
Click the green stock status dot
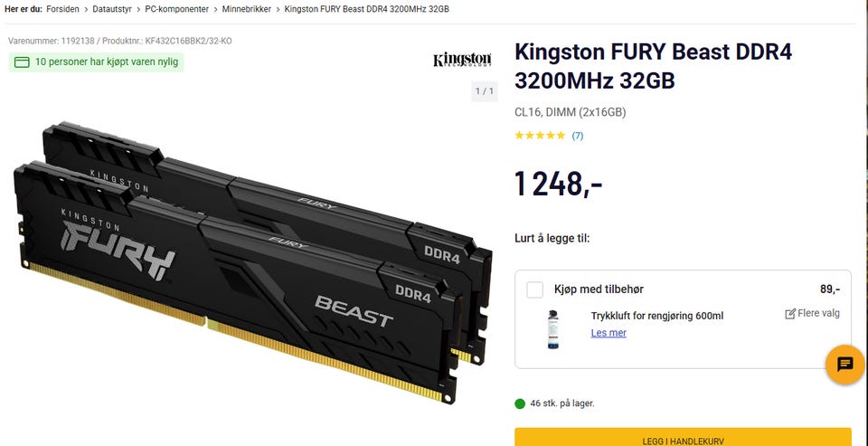[x=520, y=403]
